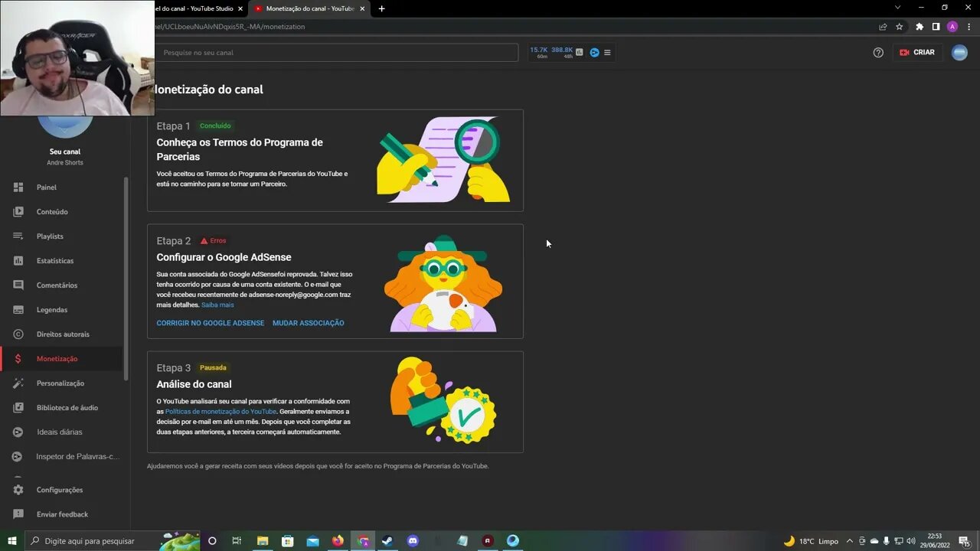Open Discord from the taskbar
Screen dimensions: 980x551
pyautogui.click(x=413, y=541)
